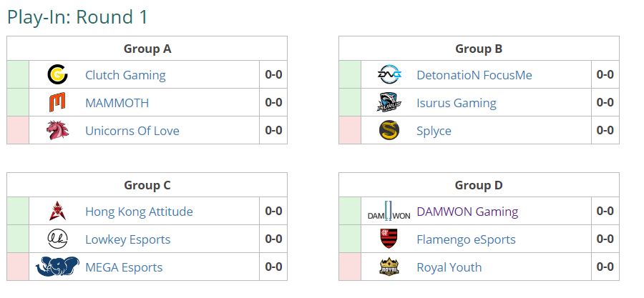
Task: Click the Unicorns Of Love pink unicorn logo
Action: coord(57,130)
